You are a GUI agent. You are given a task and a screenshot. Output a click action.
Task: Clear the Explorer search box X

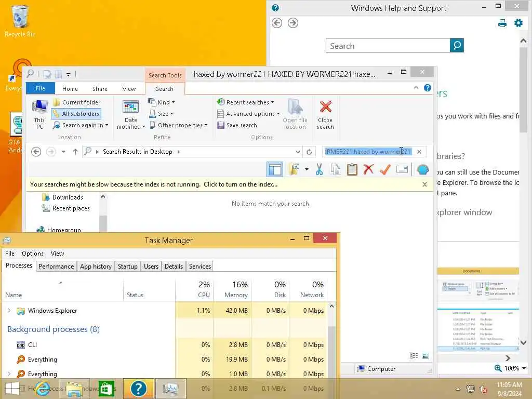pyautogui.click(x=419, y=152)
